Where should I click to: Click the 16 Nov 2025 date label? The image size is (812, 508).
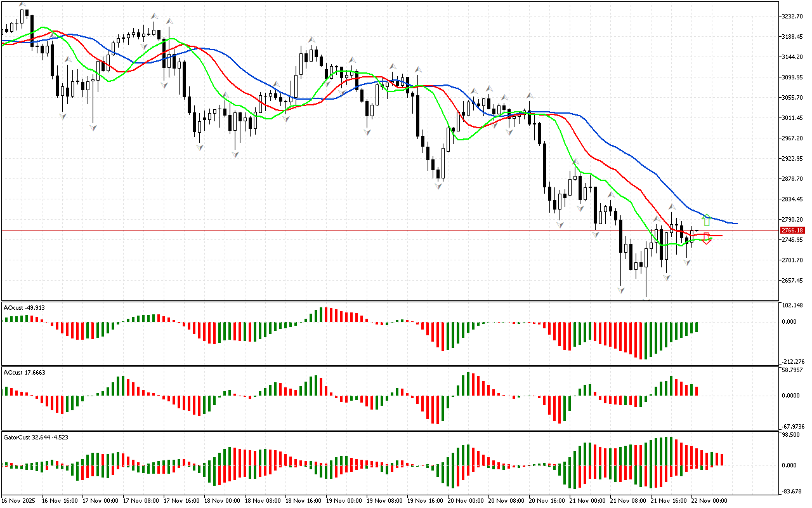tap(20, 501)
